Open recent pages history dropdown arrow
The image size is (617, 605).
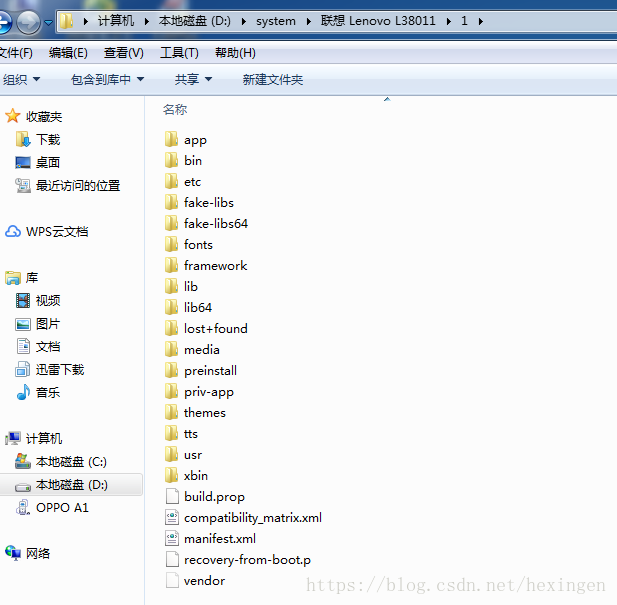click(48, 22)
